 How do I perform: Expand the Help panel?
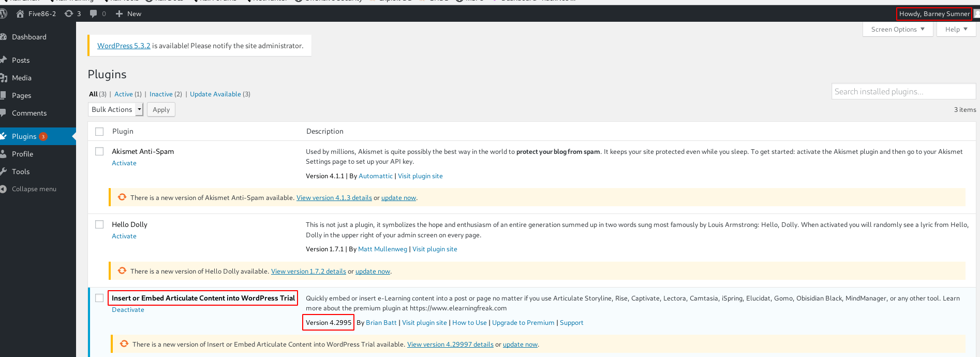point(956,30)
